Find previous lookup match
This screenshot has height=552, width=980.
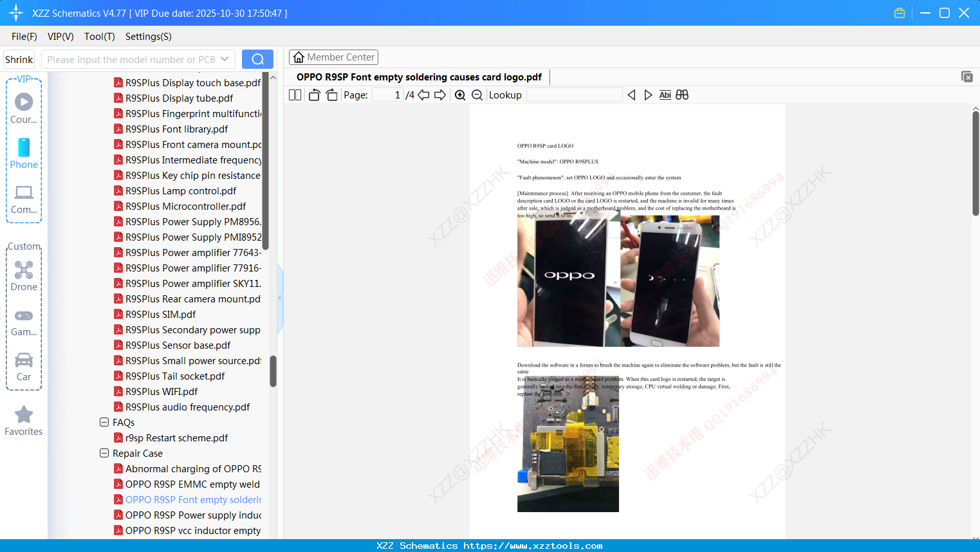631,95
